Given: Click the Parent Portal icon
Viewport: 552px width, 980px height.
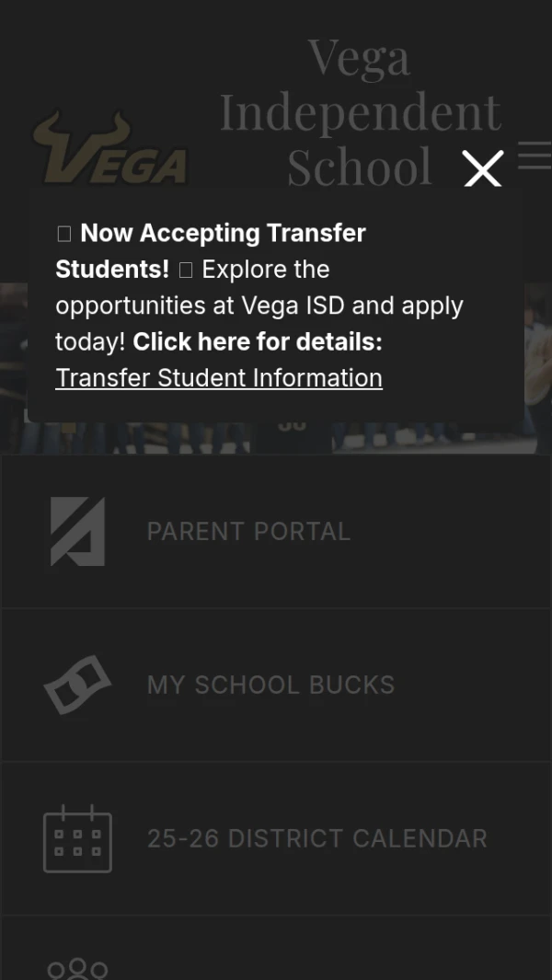Looking at the screenshot, I should pyautogui.click(x=77, y=531).
